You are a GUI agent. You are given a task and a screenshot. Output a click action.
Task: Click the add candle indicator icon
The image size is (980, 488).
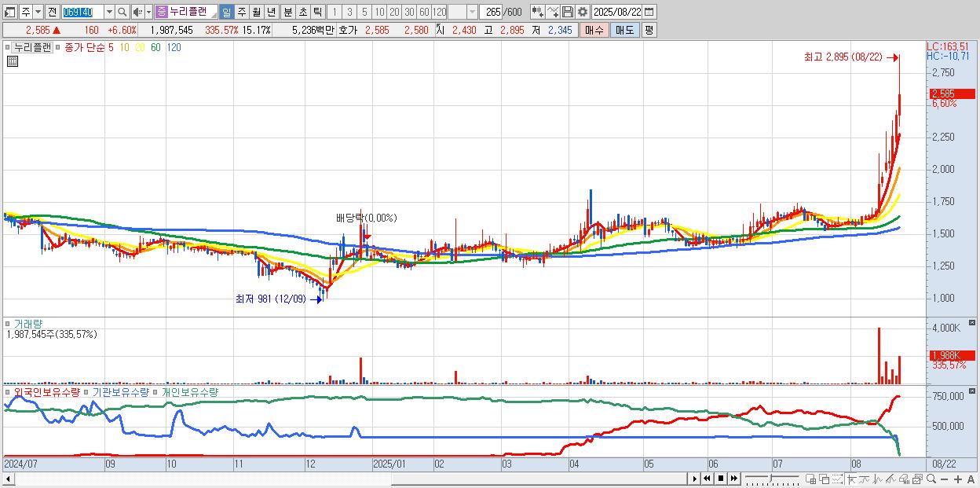point(538,12)
